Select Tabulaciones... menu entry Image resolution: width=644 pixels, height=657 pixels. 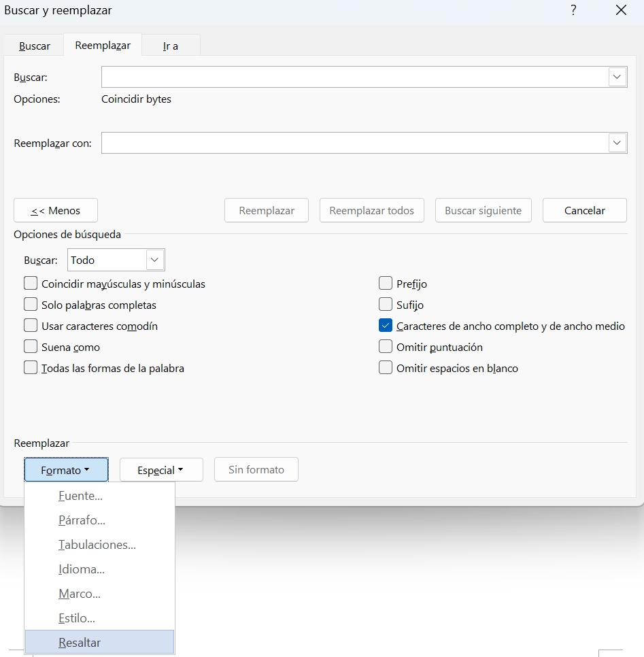click(100, 545)
